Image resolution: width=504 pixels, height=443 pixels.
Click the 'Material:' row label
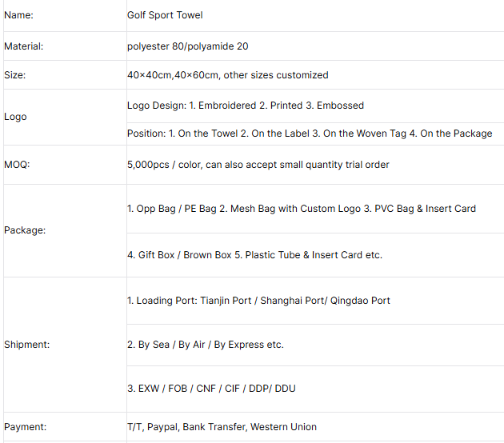pyautogui.click(x=24, y=46)
